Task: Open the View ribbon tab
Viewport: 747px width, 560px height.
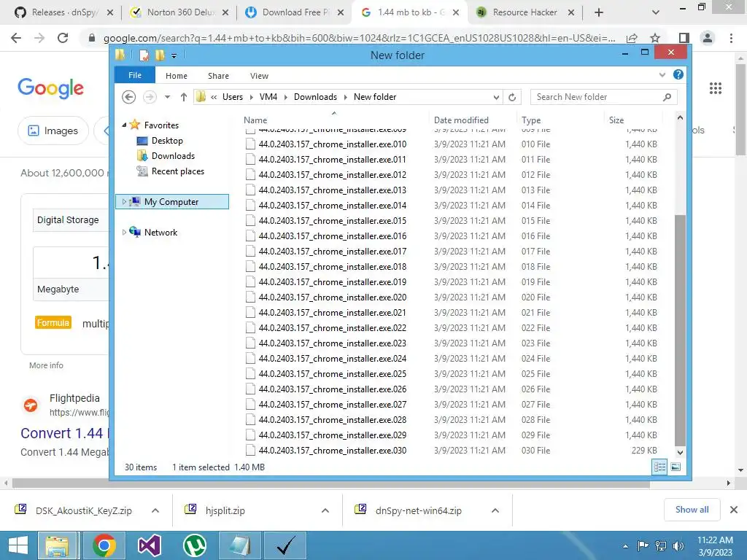Action: tap(259, 76)
